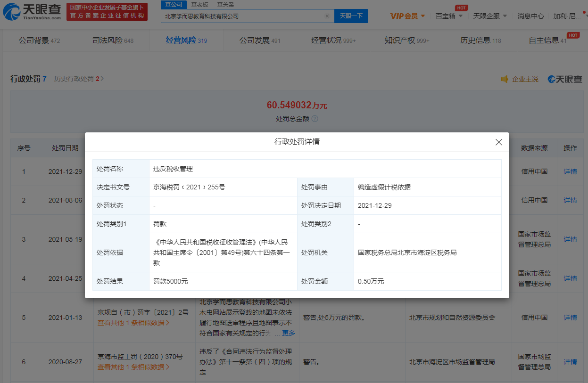Open the 消息中心 message center
This screenshot has height=383, width=588.
(530, 16)
